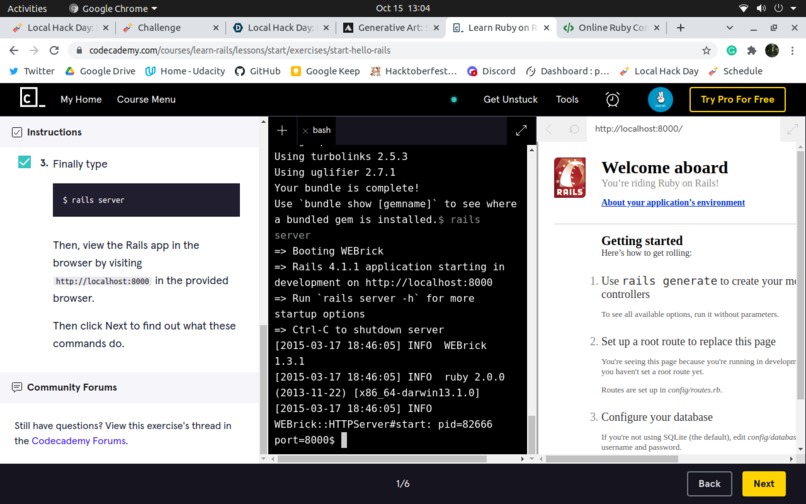Add a new terminal tab with plus icon

tap(282, 131)
